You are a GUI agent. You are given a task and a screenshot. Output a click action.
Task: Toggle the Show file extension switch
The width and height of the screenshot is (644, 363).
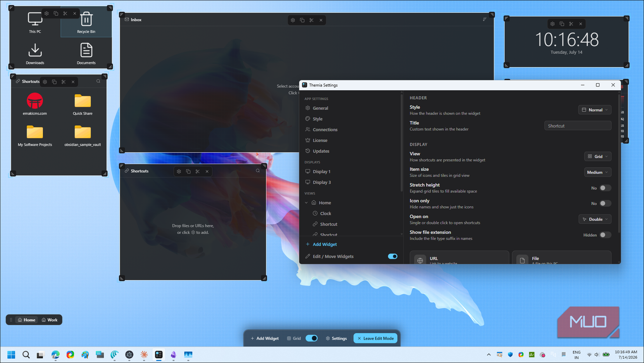[605, 235]
